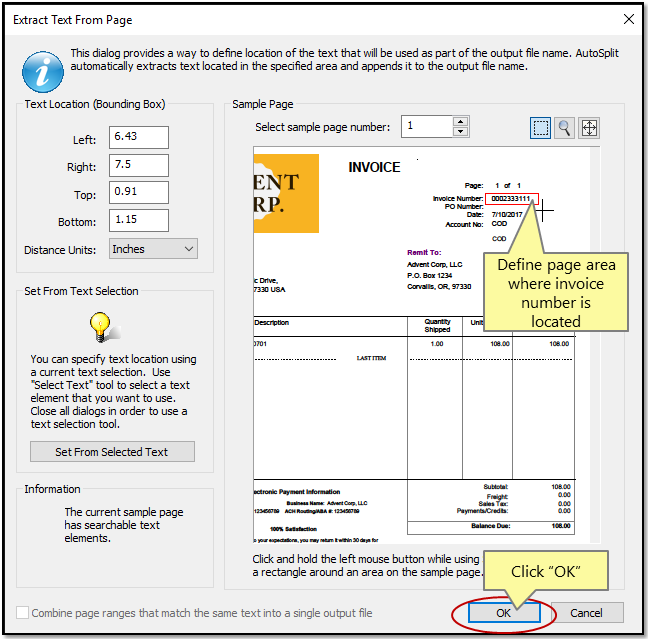Click the 'Account No:' label
Image resolution: width=648 pixels, height=639 pixels.
click(464, 224)
